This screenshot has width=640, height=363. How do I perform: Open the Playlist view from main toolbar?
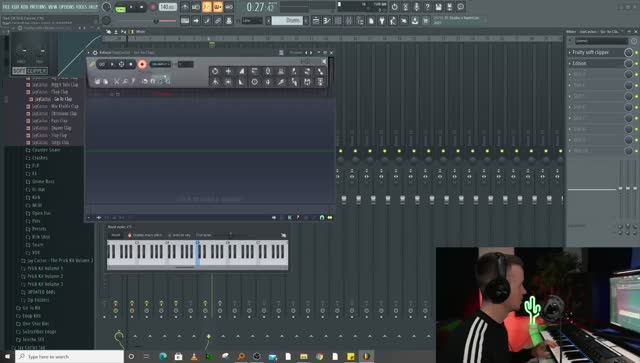[x=316, y=20]
